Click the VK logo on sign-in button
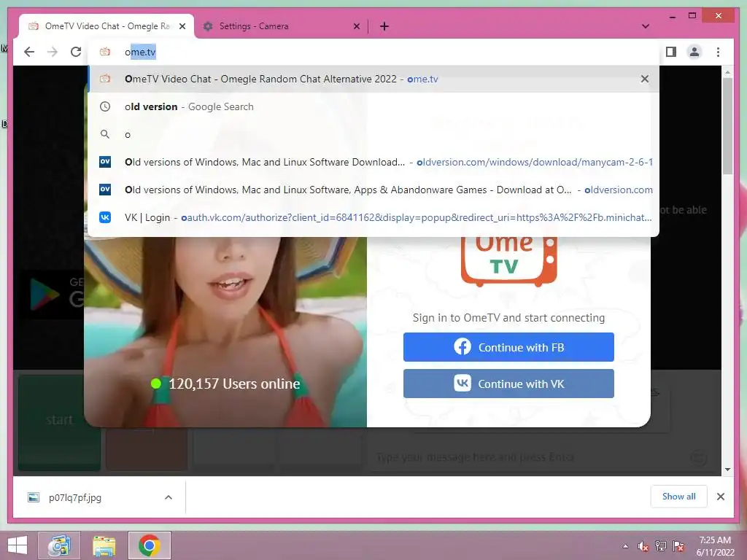The image size is (747, 560). tap(462, 383)
